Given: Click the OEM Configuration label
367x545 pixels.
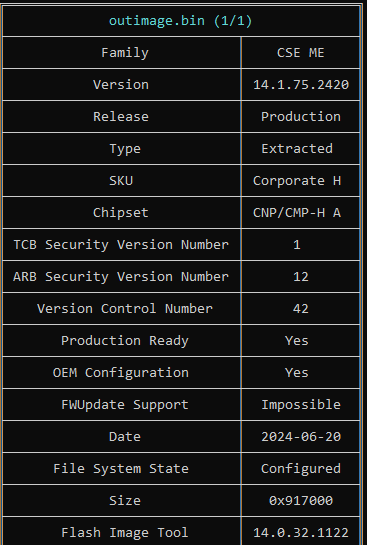Looking at the screenshot, I should (x=121, y=373).
